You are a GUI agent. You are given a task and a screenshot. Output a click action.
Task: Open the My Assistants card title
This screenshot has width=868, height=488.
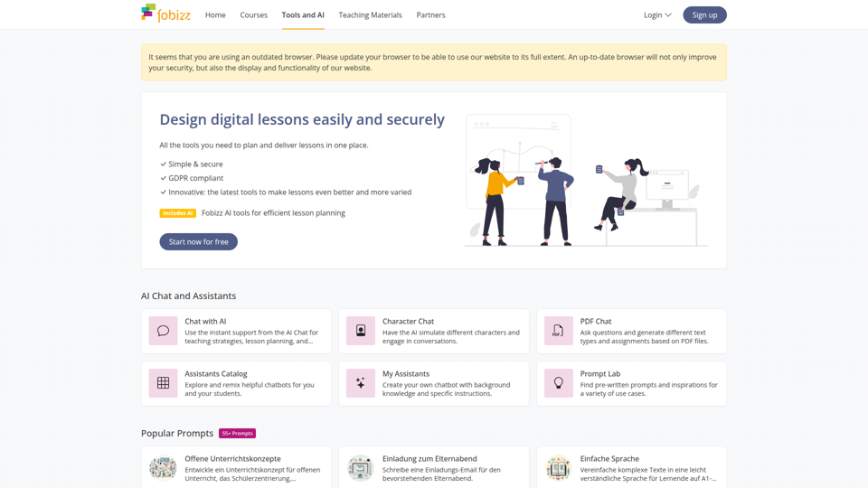click(x=406, y=374)
